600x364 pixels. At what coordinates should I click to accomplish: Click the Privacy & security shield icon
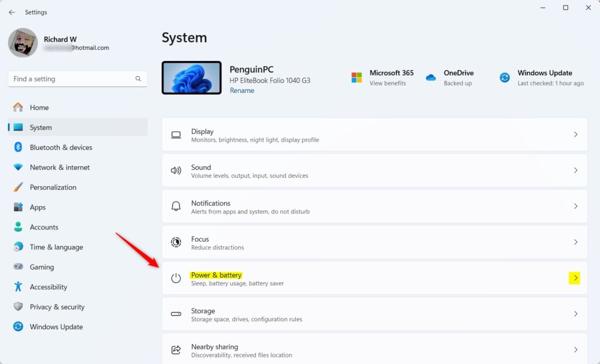[x=18, y=306]
